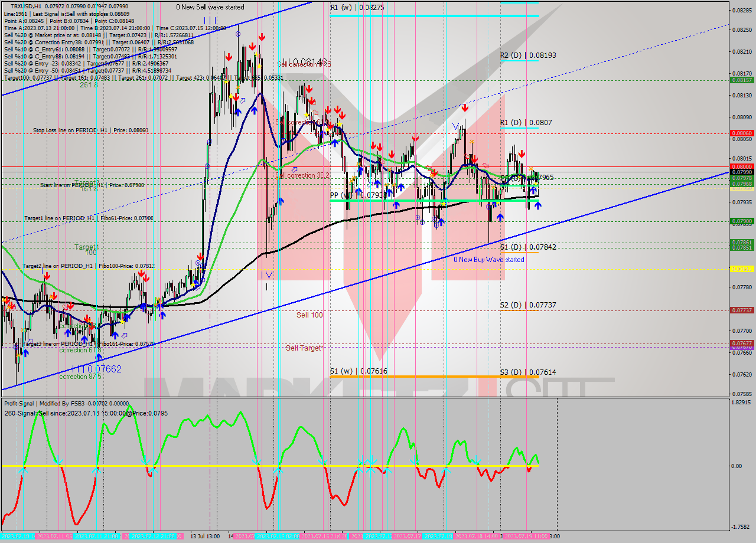The height and width of the screenshot is (543, 756).
Task: Click the red sell arrow above 'Sell correction 61.8'
Action: [x=309, y=87]
